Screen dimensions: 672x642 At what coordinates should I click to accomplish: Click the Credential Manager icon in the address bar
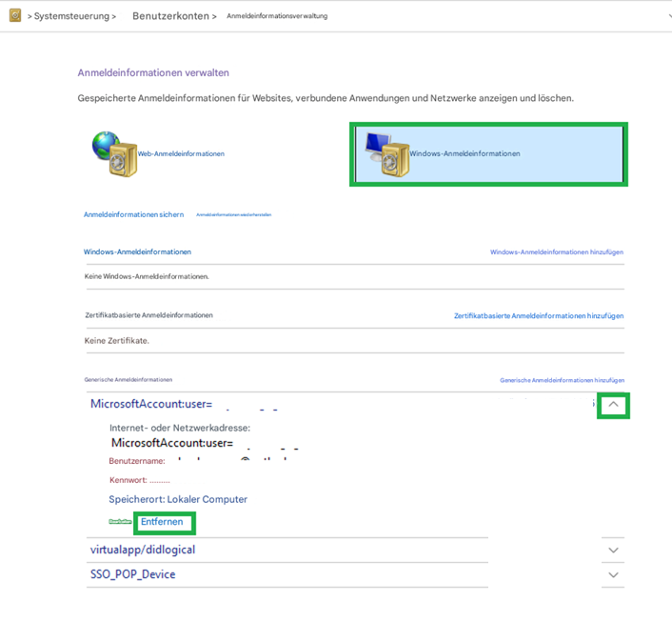click(x=15, y=15)
